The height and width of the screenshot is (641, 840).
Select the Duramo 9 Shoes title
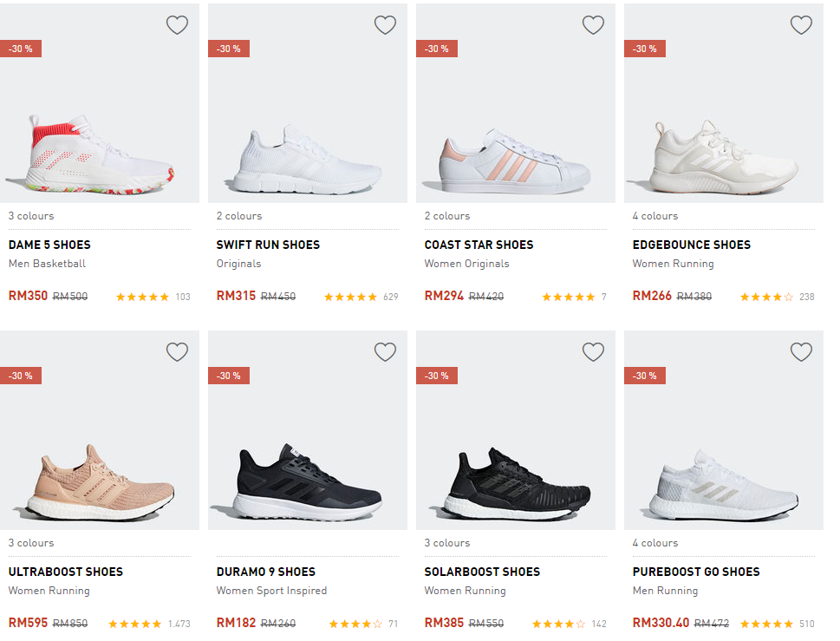(x=265, y=572)
